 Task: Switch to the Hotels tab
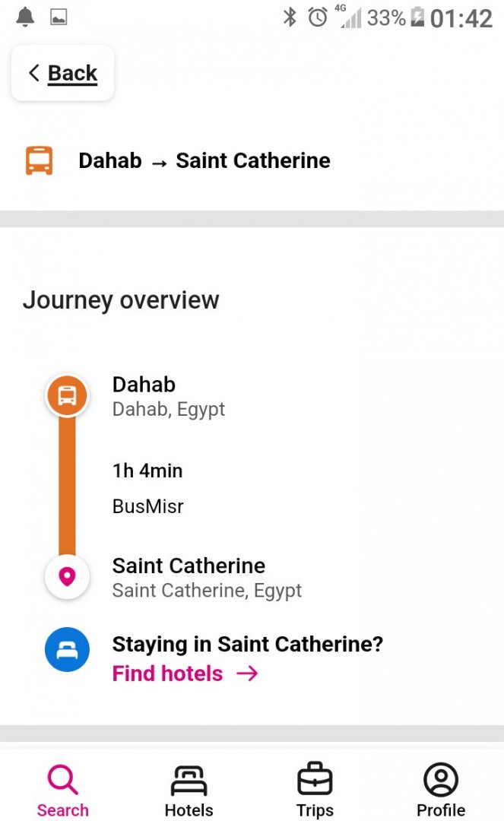coord(189,791)
